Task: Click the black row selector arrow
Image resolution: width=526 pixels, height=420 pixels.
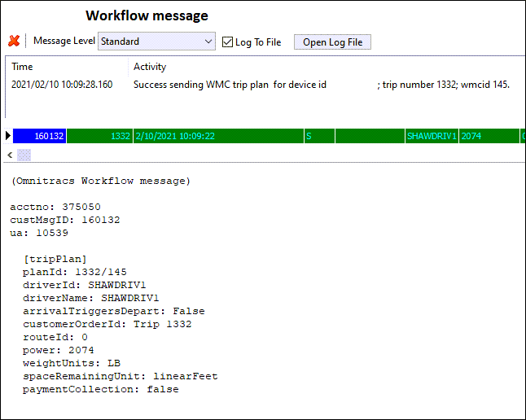Action: pos(8,136)
